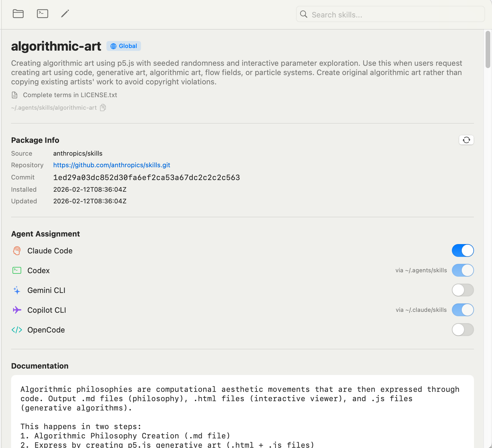492x448 pixels.
Task: Click the Codex agent label
Action: click(39, 271)
